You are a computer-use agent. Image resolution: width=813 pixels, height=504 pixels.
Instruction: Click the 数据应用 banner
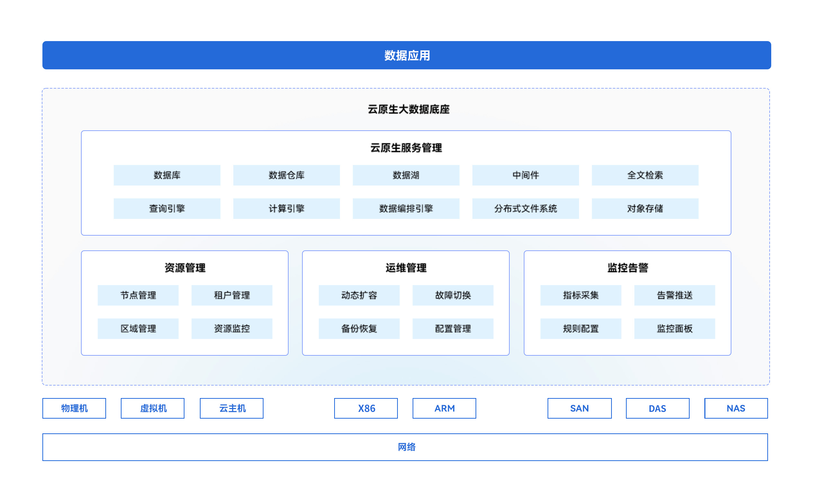pos(406,55)
